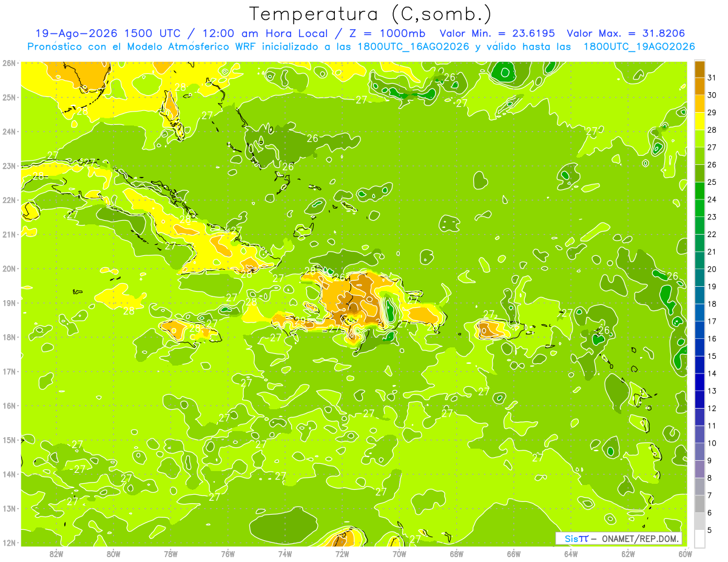Click the color scale swatch between 30 and 31
The width and height of the screenshot is (728, 562).
[699, 86]
